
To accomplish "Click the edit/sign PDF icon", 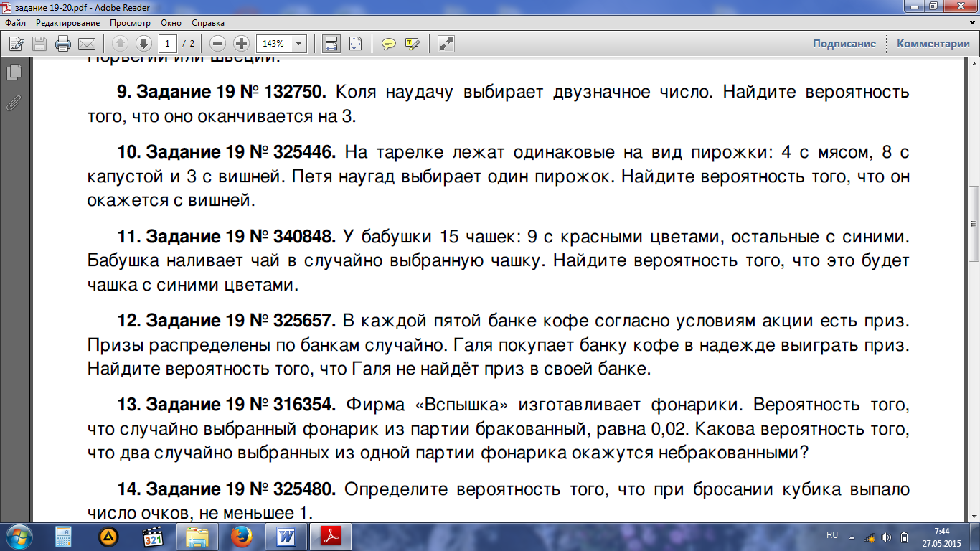I will [x=17, y=43].
